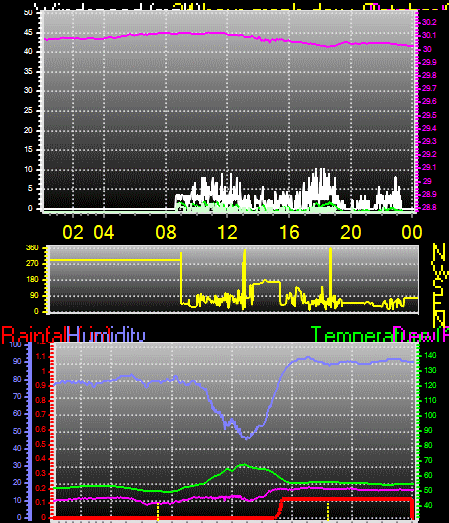Select the 140 value on temperature axis
The width and height of the screenshot is (449, 523).
click(x=430, y=356)
